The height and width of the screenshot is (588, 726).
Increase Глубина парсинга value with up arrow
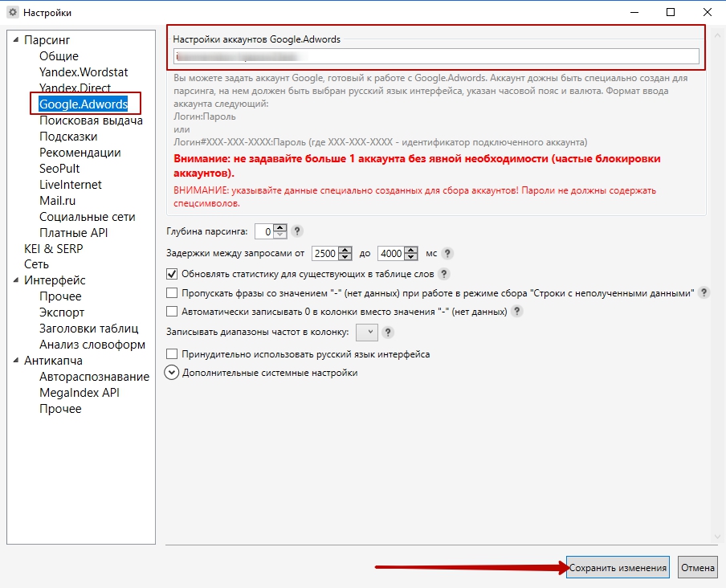[280, 227]
